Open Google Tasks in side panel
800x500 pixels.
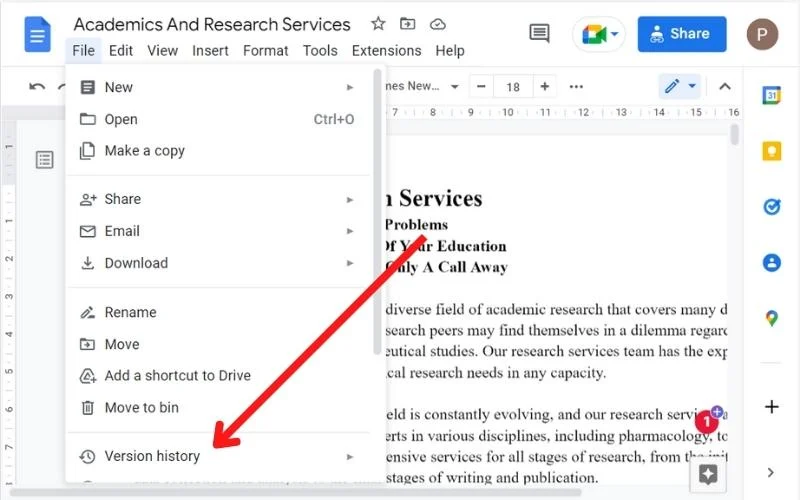pyautogui.click(x=771, y=207)
